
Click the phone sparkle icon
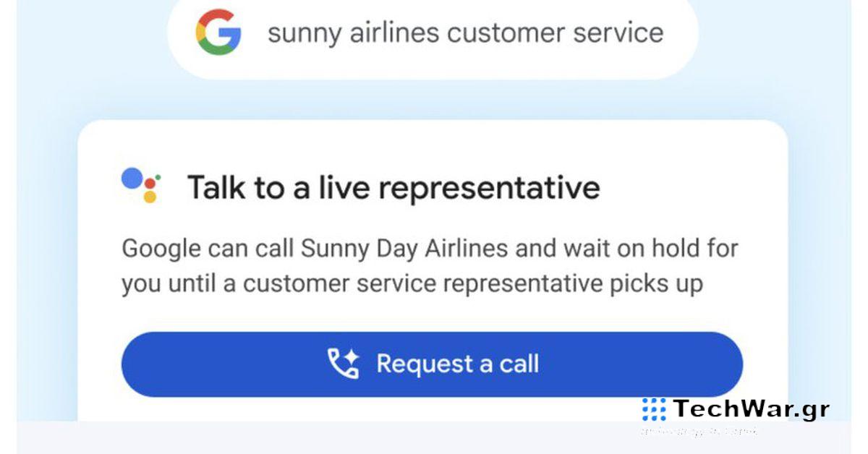point(343,364)
